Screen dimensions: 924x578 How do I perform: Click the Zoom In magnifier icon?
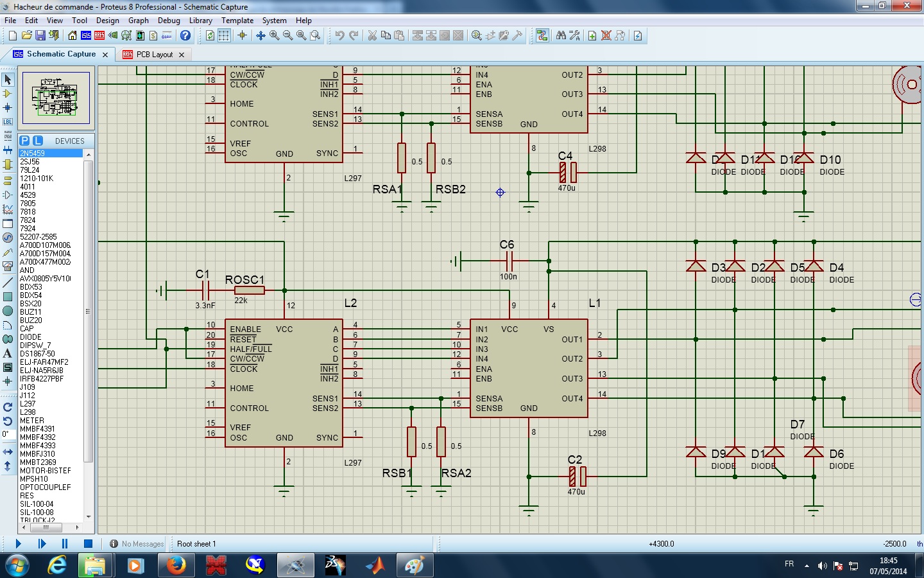275,35
